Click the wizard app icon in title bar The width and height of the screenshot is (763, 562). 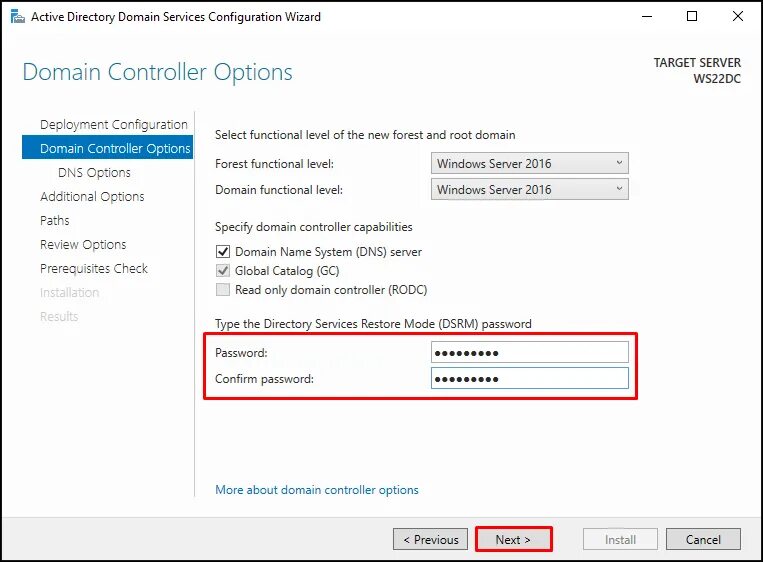tap(18, 17)
